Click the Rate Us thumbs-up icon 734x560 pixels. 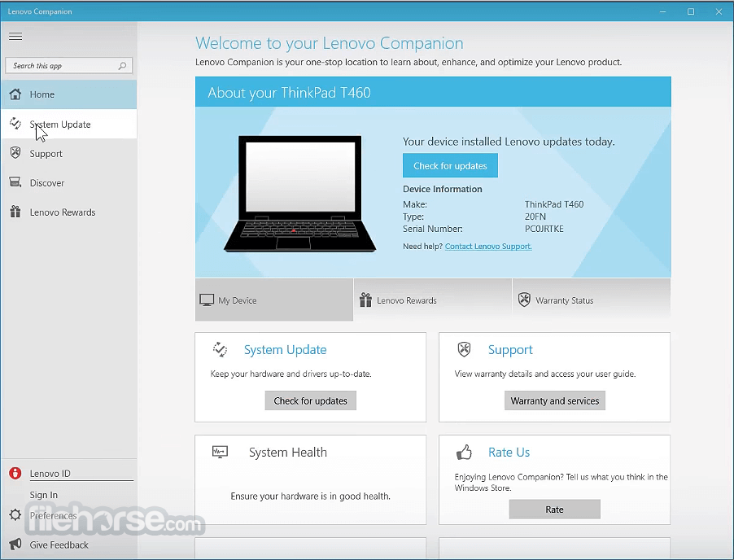(465, 452)
